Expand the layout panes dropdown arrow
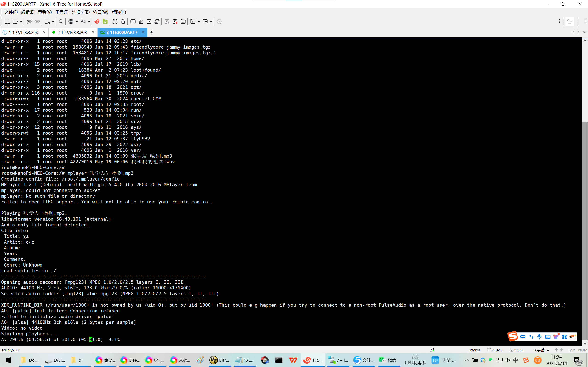This screenshot has width=588, height=367. tap(211, 22)
